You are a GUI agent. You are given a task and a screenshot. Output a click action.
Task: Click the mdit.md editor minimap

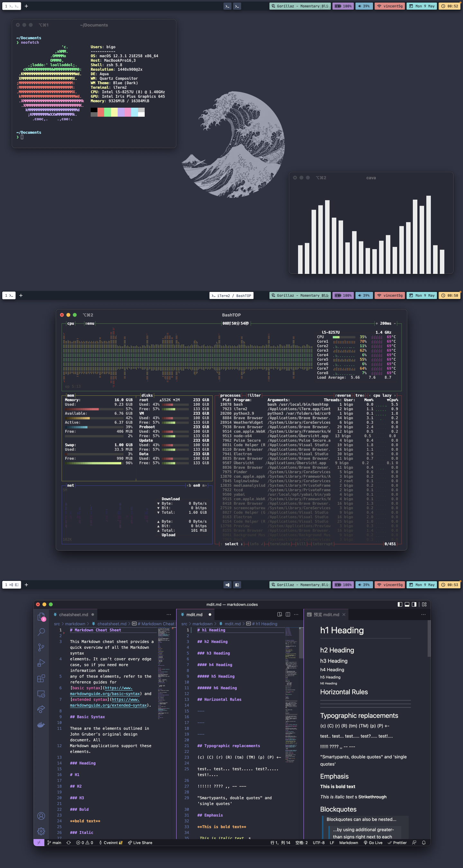click(292, 694)
